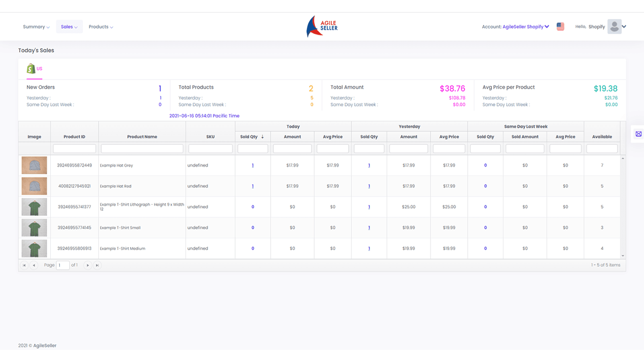The height and width of the screenshot is (362, 644).
Task: Open the envelope message icon
Action: pyautogui.click(x=638, y=134)
